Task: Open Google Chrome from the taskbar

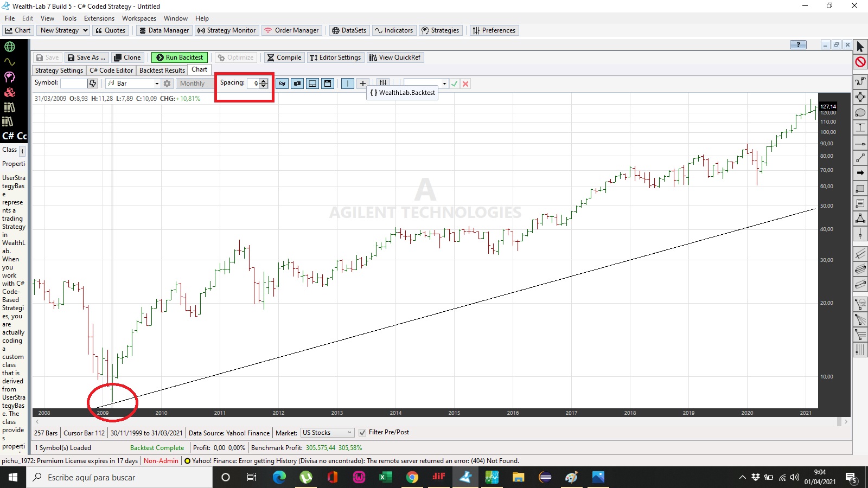Action: pos(412,477)
